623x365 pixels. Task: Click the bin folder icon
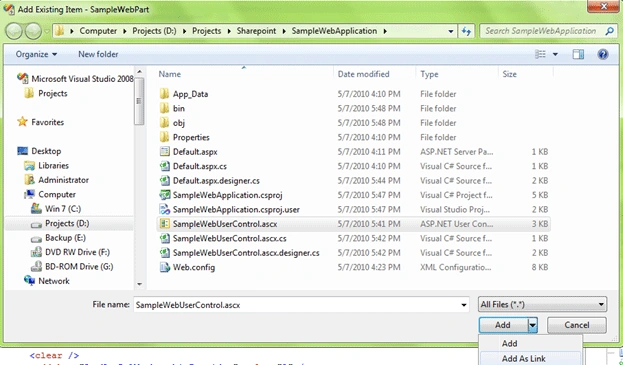[164, 108]
